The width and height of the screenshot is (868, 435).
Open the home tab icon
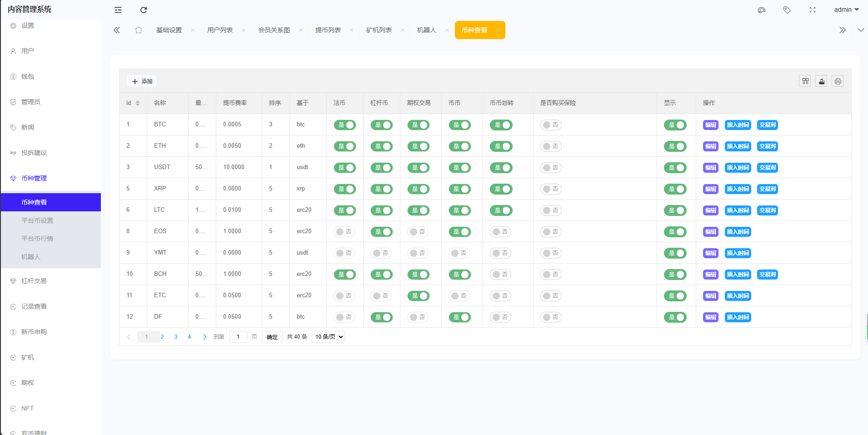(x=139, y=30)
